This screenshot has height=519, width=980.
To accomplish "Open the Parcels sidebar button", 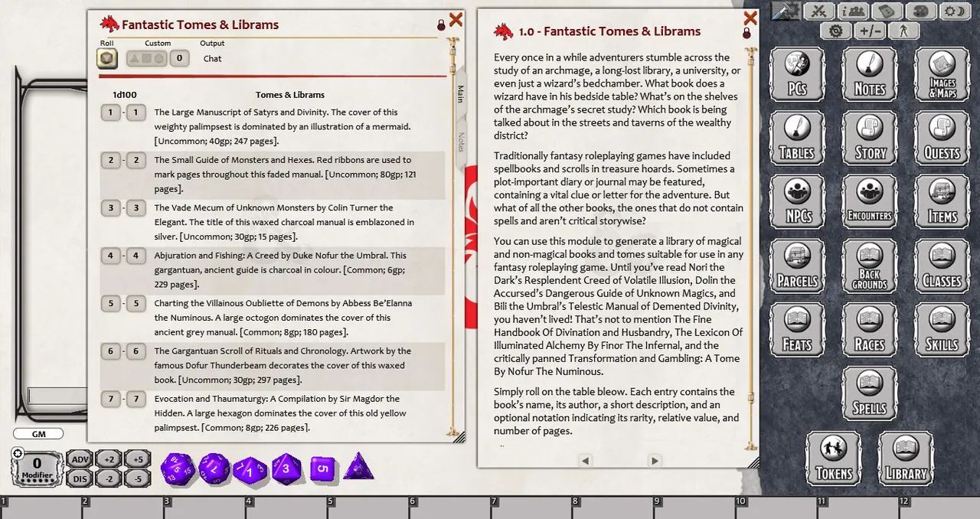I will [x=797, y=266].
